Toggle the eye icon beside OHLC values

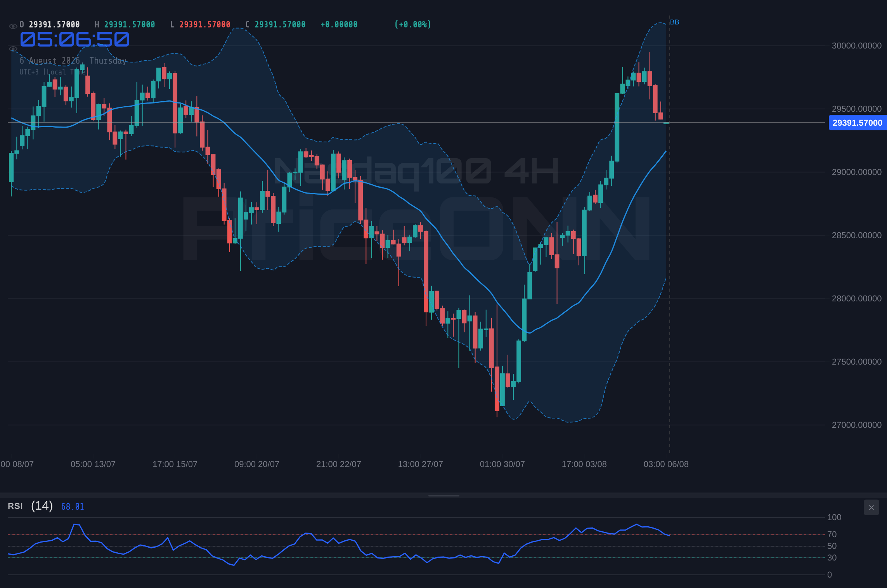click(x=13, y=26)
